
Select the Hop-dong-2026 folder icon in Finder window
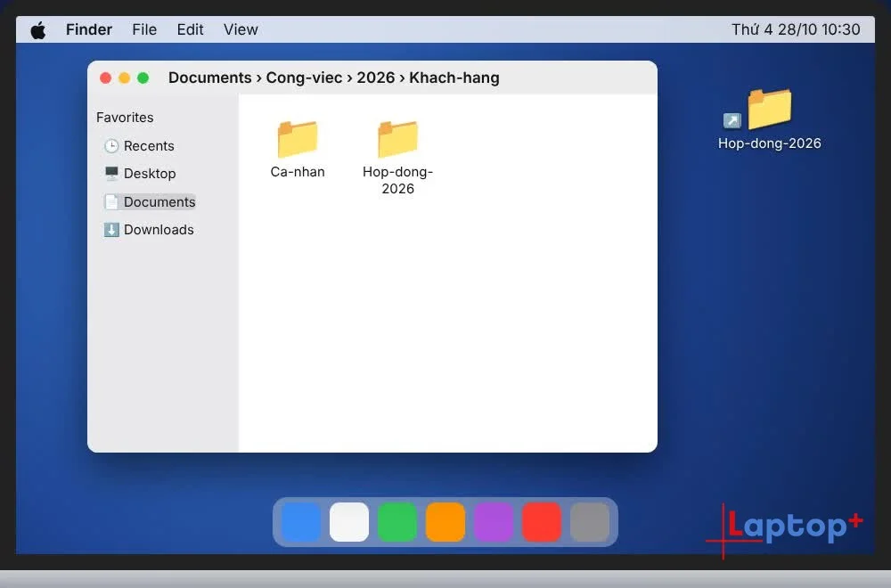point(397,139)
